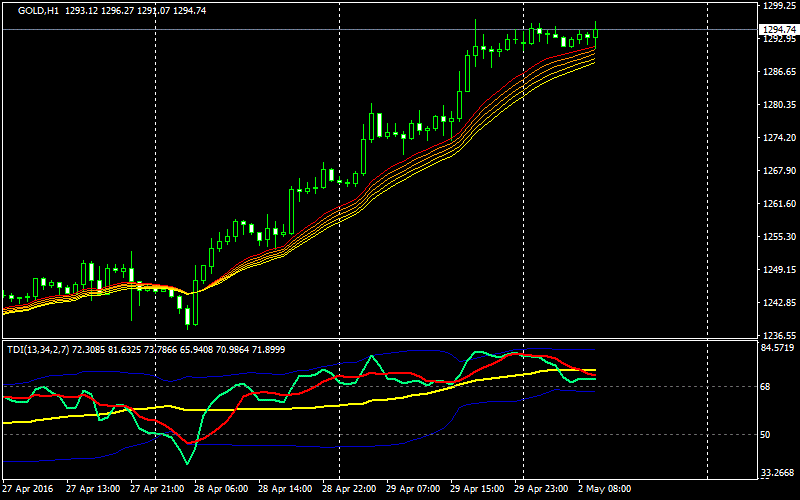800x500 pixels.
Task: Click the 1255.30 price axis label
Action: pos(779,237)
